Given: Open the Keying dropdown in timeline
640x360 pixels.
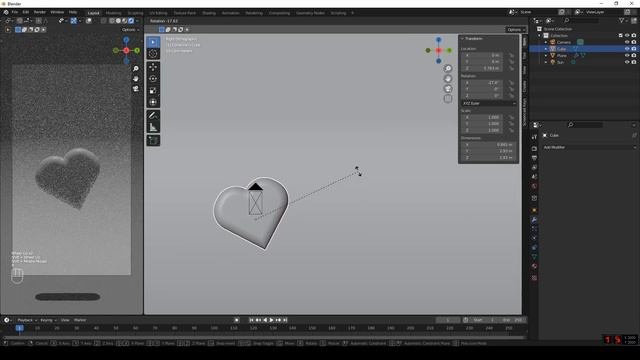Looking at the screenshot, I should [48, 320].
